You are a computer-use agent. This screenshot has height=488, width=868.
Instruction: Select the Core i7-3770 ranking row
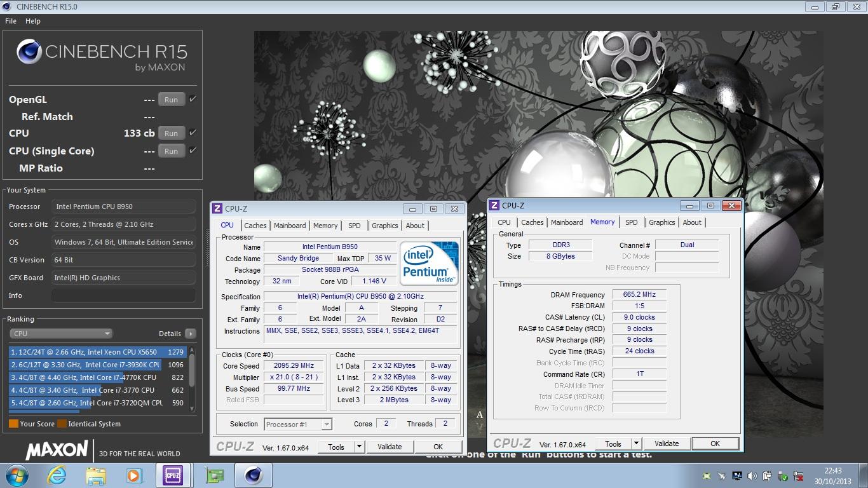[x=97, y=390]
